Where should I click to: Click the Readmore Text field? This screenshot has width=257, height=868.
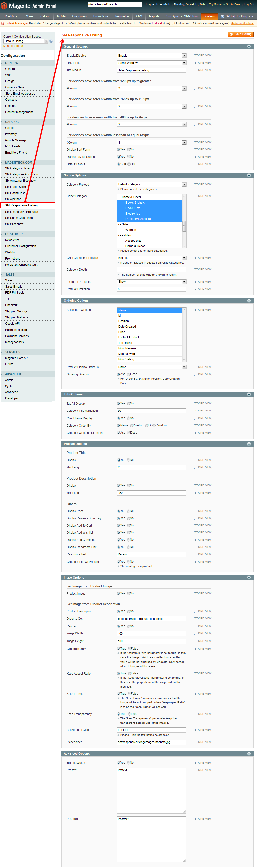point(152,554)
